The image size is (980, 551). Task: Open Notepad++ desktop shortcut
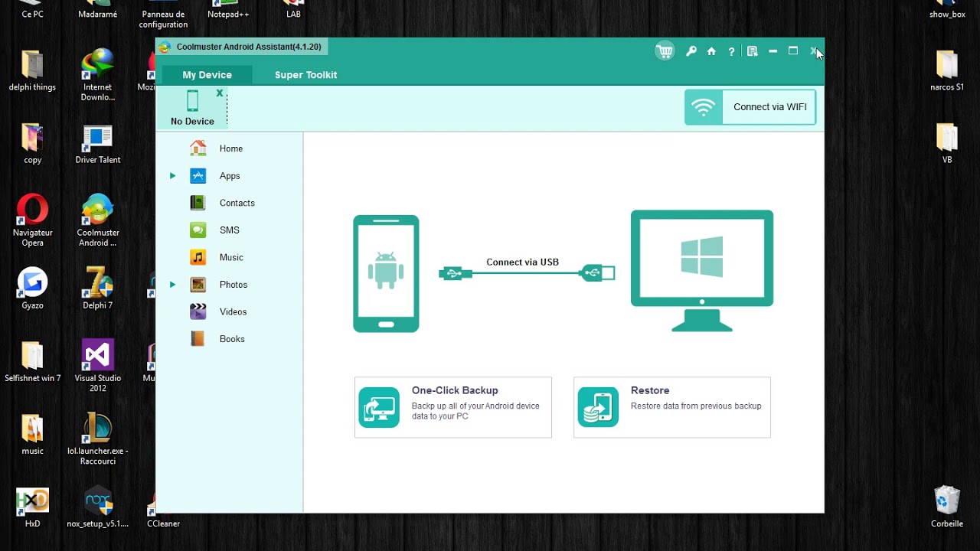point(228,10)
